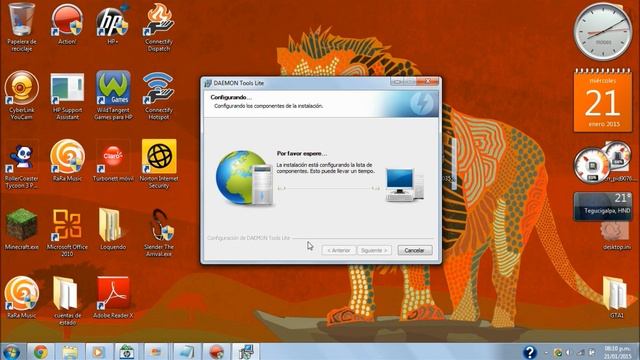Screen dimensions: 640x360
Task: Select the Minecraft.exe icon
Action: coord(22,229)
